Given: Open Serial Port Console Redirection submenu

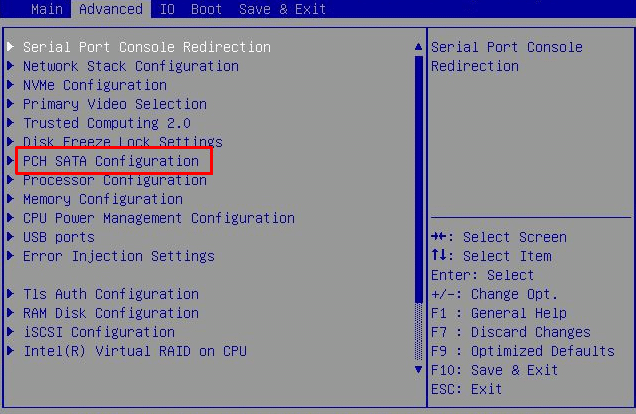Looking at the screenshot, I should coord(146,47).
